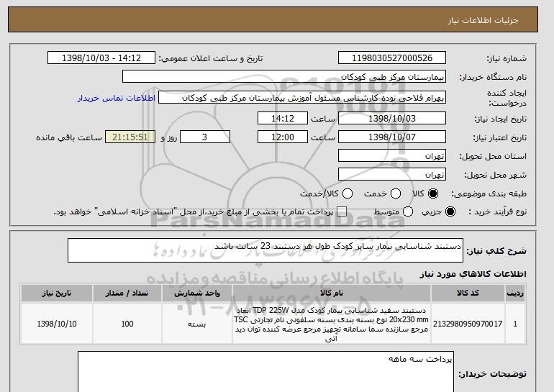Click the row number cell 1
Viewport: 554px width, 392px height.
(x=515, y=324)
